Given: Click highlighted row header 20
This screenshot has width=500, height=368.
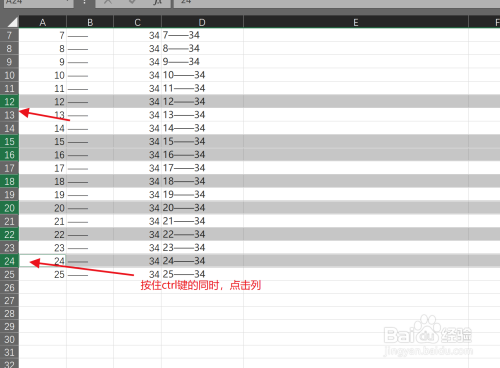Looking at the screenshot, I should (9, 208).
